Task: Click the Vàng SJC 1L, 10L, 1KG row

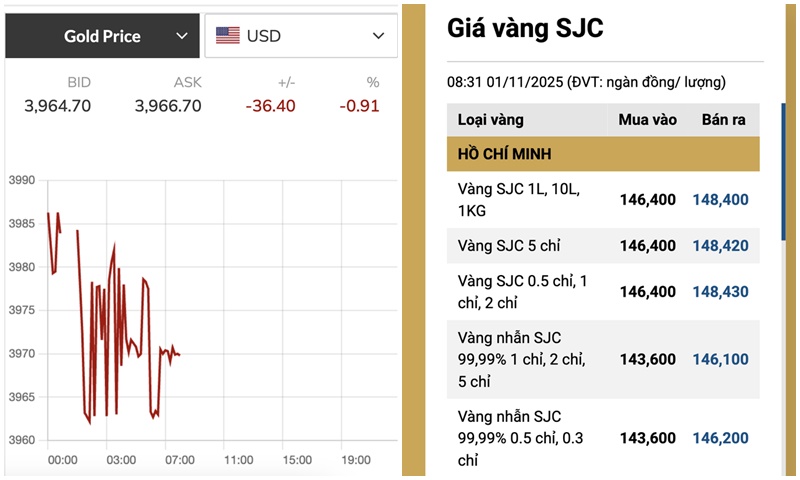Action: click(519, 199)
